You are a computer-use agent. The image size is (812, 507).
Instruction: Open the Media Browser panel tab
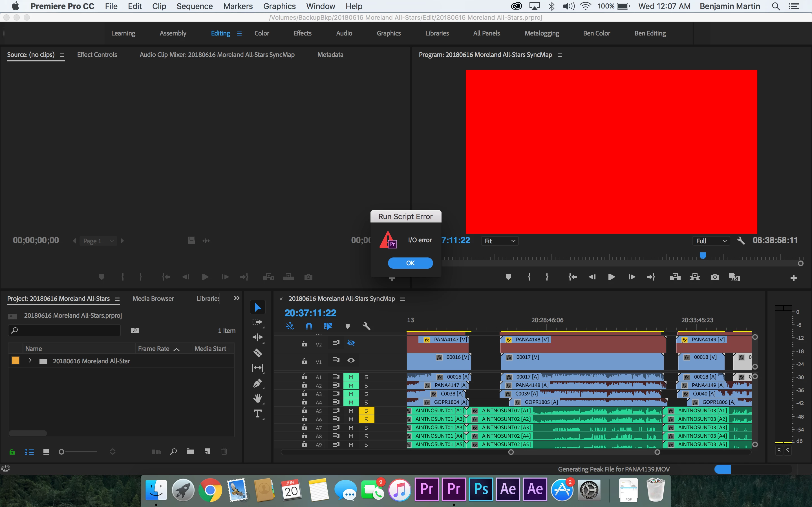point(153,299)
